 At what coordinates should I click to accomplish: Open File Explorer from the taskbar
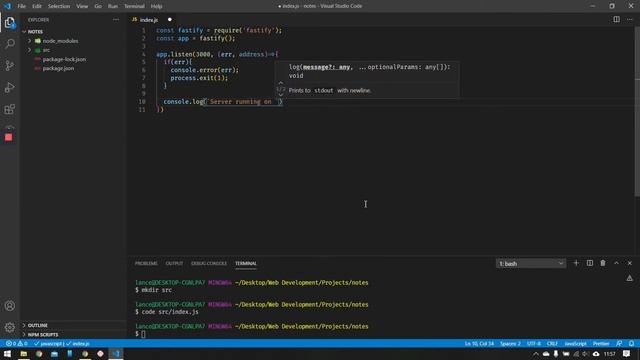click(x=24, y=354)
